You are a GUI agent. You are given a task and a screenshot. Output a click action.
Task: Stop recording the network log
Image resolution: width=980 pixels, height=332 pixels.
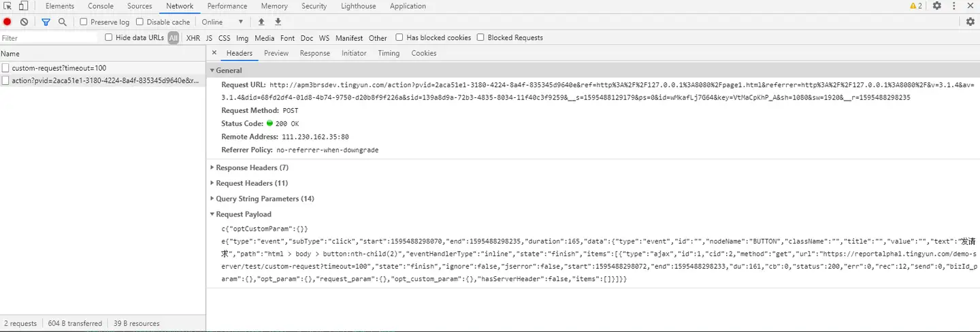tap(7, 22)
